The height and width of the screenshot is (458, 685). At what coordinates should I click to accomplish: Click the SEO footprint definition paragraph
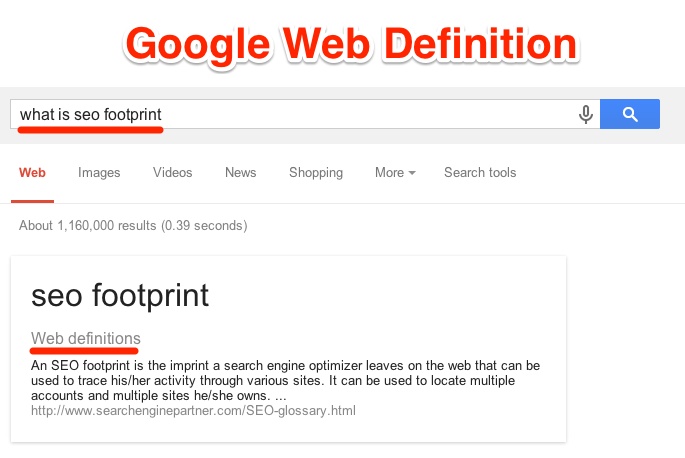pyautogui.click(x=285, y=380)
